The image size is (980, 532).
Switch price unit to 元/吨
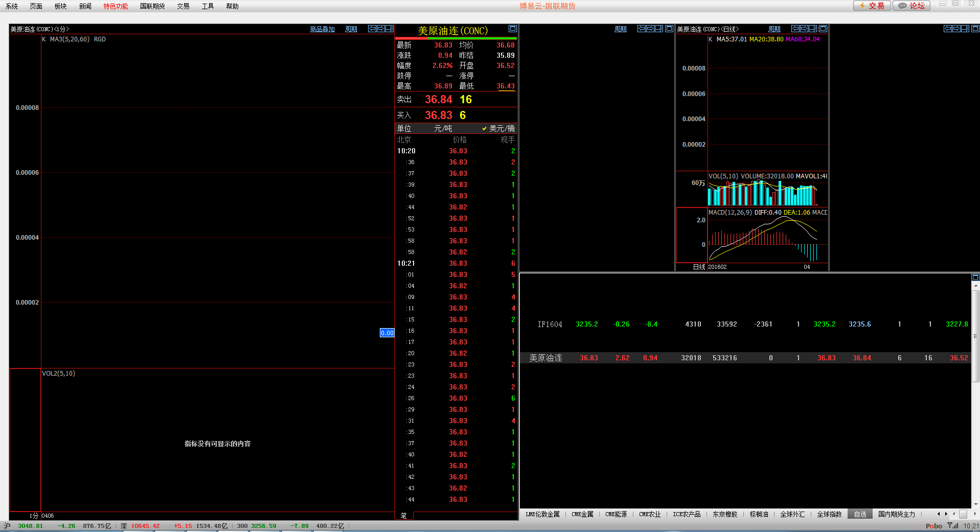[x=443, y=128]
